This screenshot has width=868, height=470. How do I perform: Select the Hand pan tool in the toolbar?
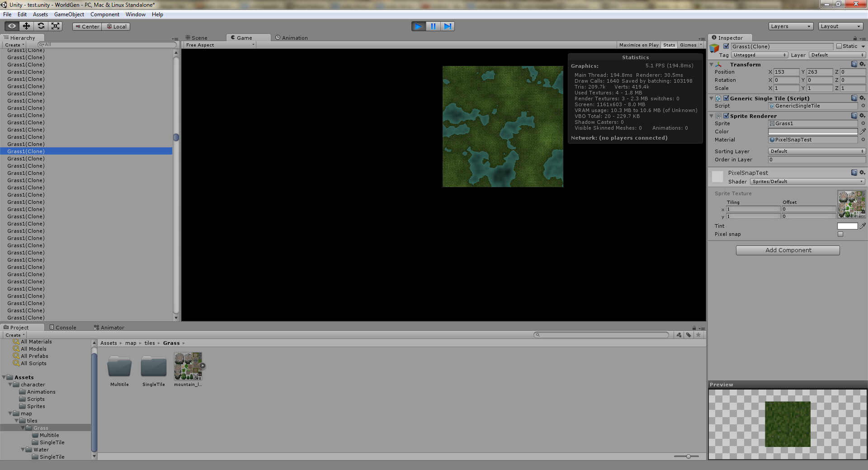(11, 26)
